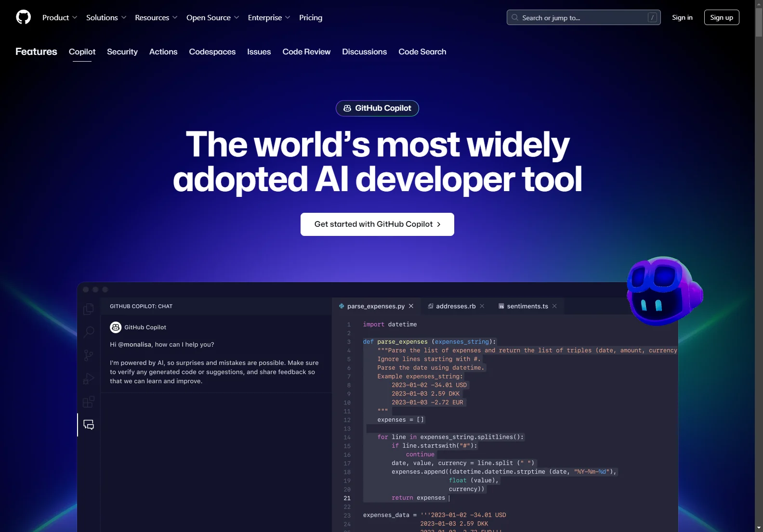
Task: Click the scrollbar up arrow
Action: (759, 3)
